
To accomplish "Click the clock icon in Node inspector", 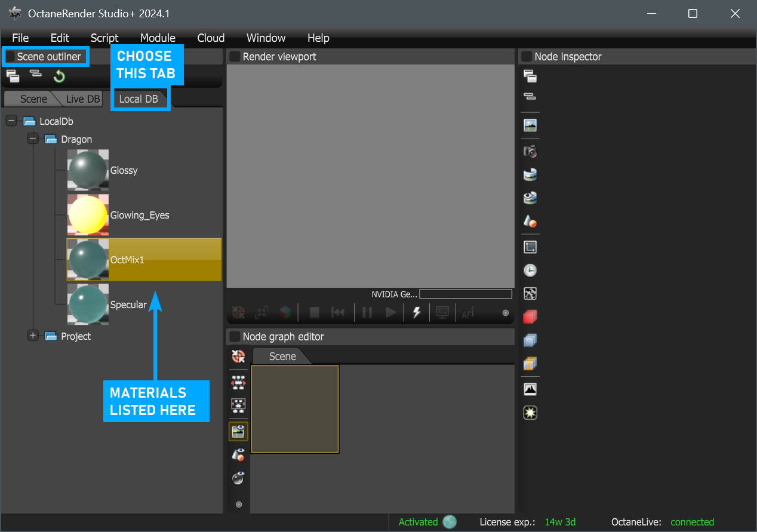I will click(530, 270).
